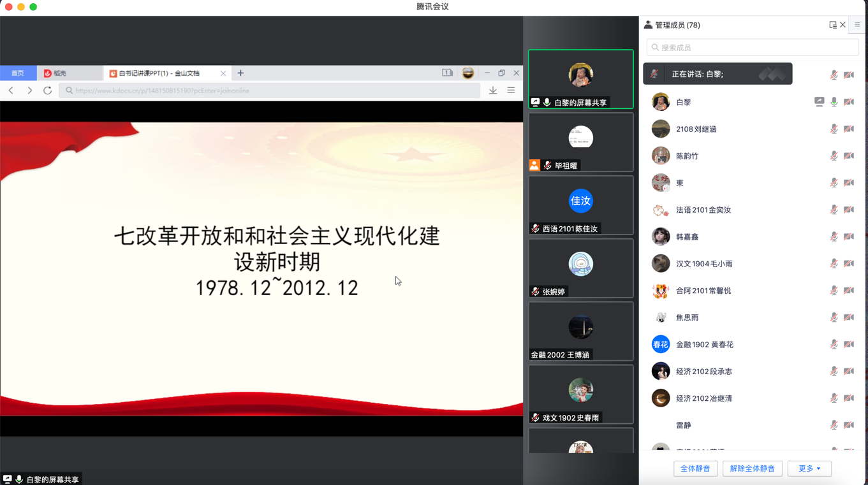
Task: Open the browser hamburger menu
Action: 511,90
